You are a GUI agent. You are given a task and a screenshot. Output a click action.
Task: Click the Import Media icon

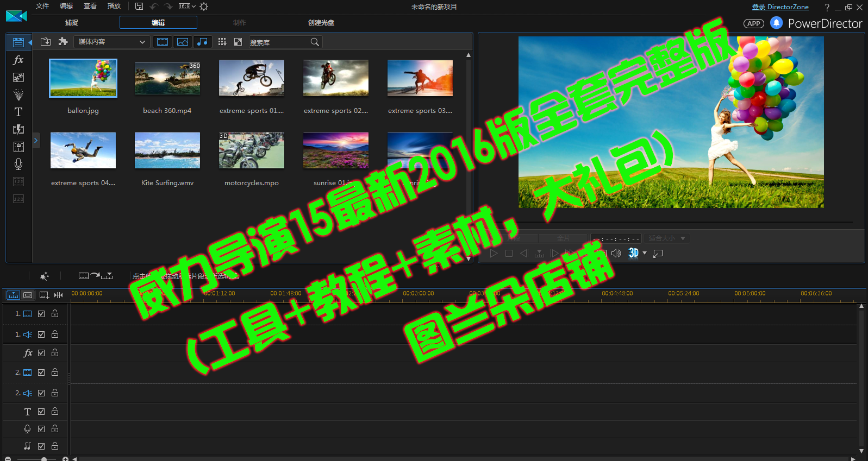click(46, 42)
